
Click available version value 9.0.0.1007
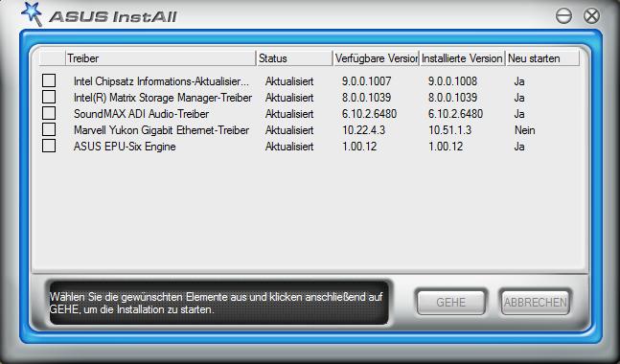(367, 81)
